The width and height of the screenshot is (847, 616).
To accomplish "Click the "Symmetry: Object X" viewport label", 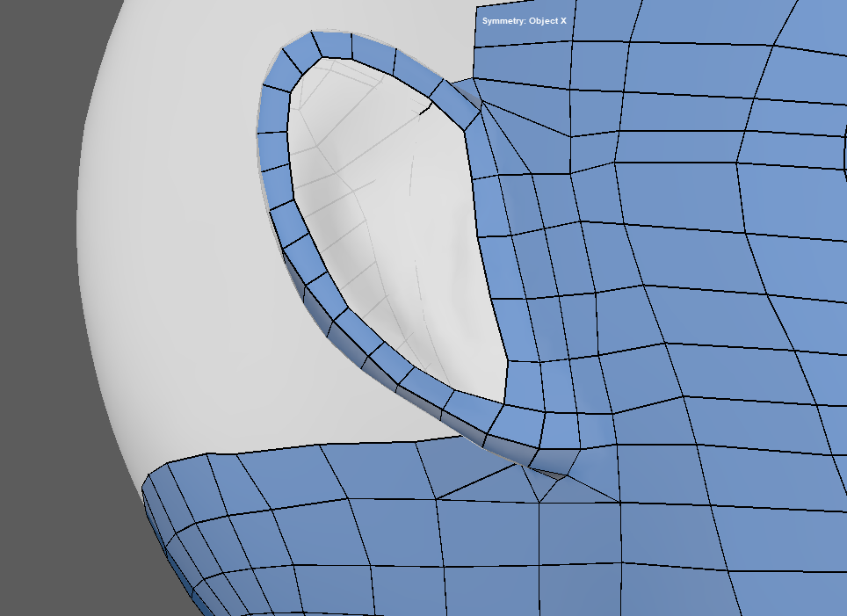I will tap(524, 20).
